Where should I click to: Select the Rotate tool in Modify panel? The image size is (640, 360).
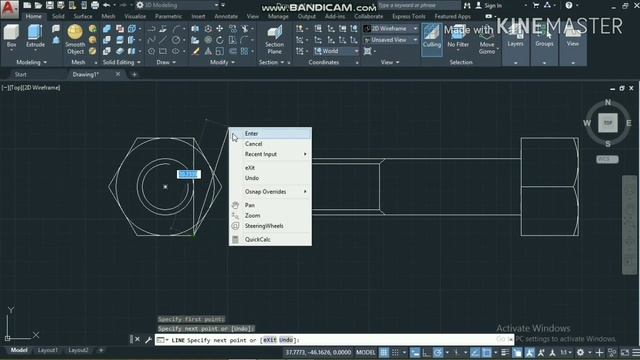pos(220,40)
